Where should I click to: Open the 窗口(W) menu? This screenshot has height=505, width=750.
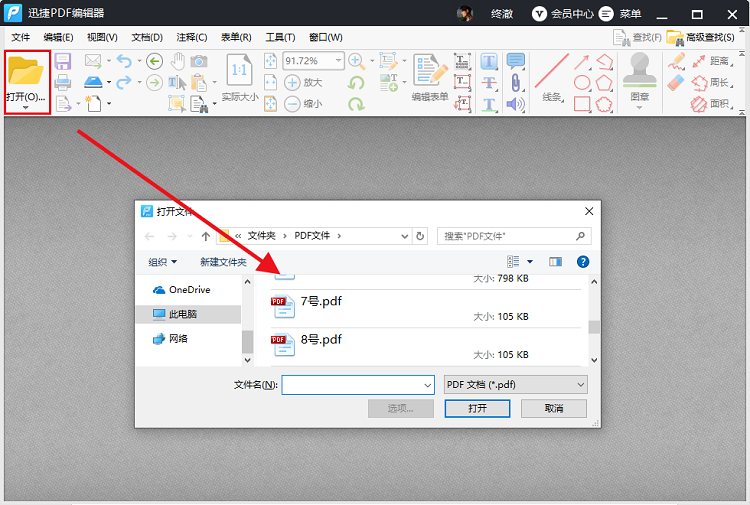click(x=326, y=37)
